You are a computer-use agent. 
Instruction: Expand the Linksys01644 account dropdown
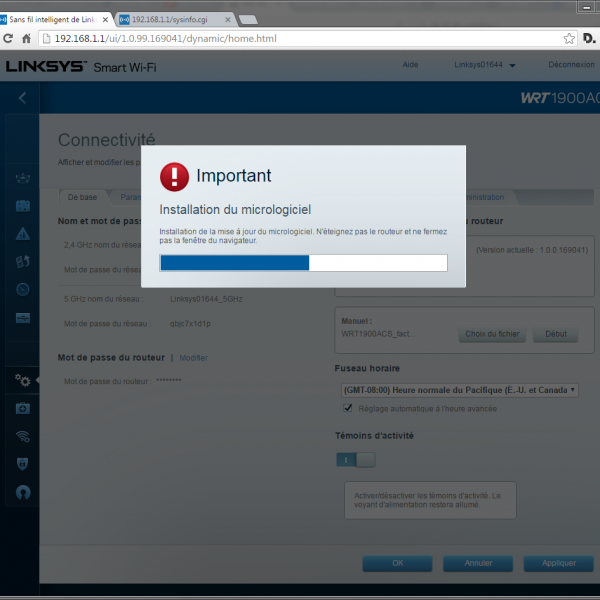(x=484, y=65)
